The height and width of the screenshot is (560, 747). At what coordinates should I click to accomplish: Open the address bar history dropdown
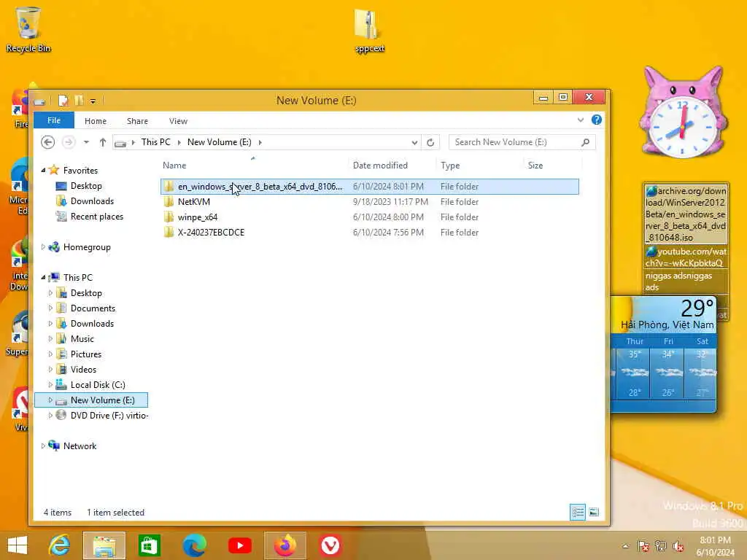pos(414,142)
